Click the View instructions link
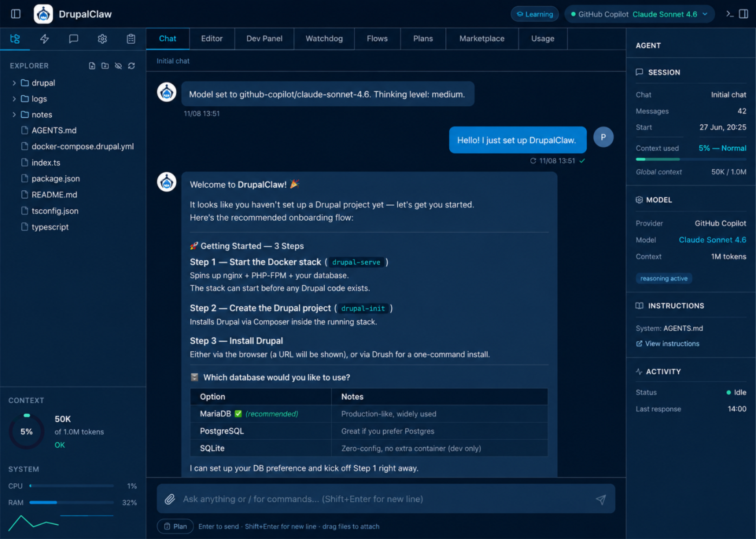756x539 pixels. pyautogui.click(x=668, y=344)
